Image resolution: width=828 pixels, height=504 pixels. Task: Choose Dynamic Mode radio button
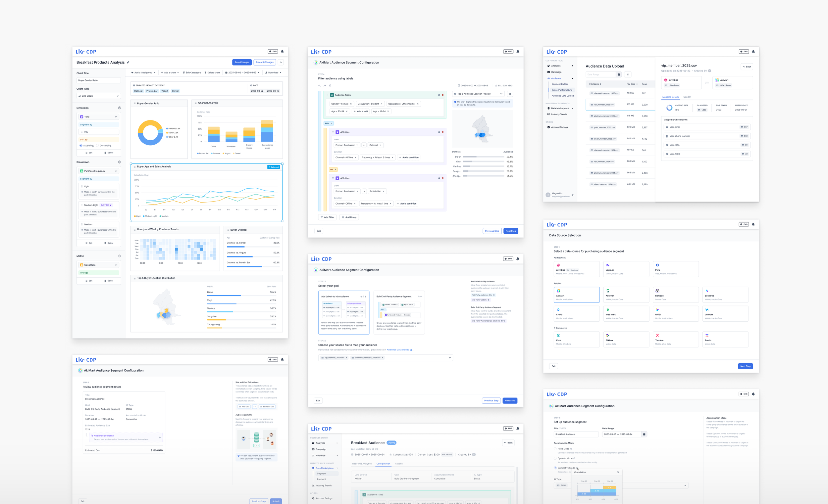point(555,458)
